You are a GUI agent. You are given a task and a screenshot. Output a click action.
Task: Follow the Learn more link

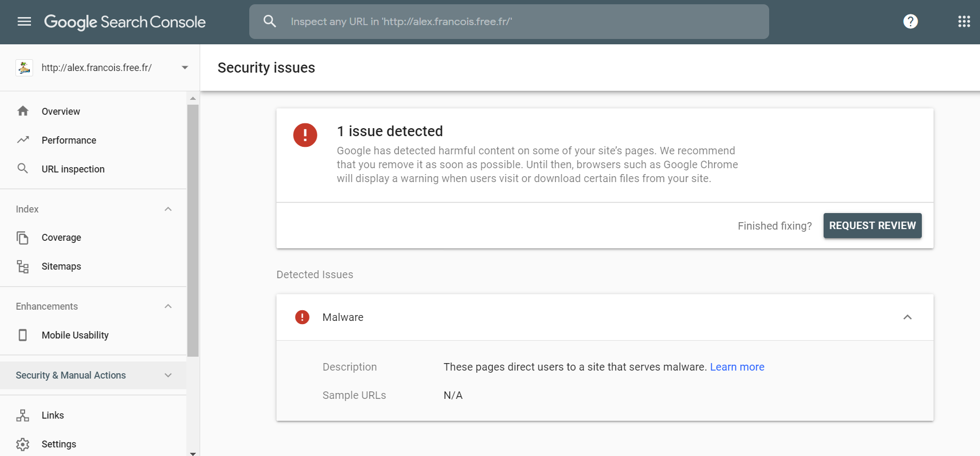click(x=737, y=367)
